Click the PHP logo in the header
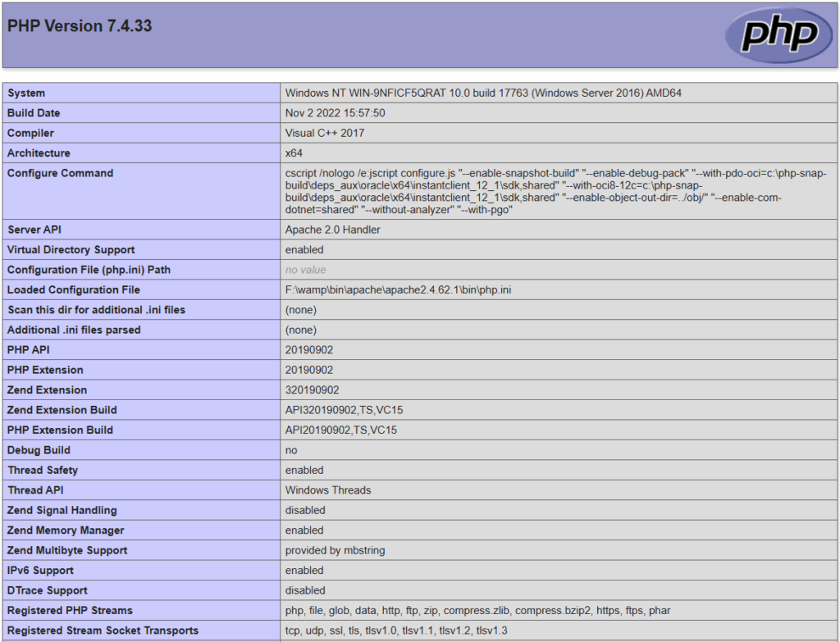This screenshot has height=642, width=840. tap(778, 34)
